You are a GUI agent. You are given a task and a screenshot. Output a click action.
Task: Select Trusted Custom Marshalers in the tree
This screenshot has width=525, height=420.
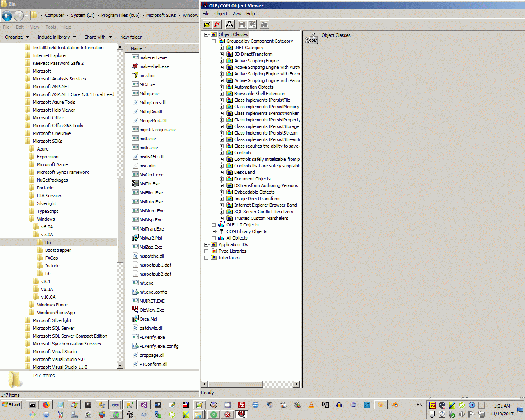pyautogui.click(x=261, y=218)
